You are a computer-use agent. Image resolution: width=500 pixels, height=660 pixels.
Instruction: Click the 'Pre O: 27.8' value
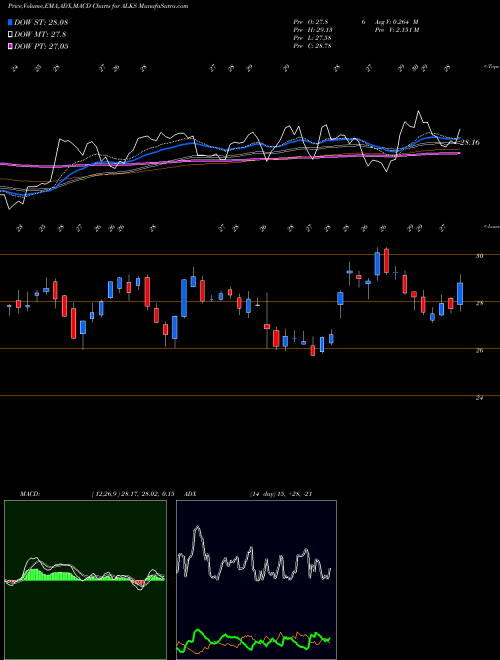click(x=310, y=22)
